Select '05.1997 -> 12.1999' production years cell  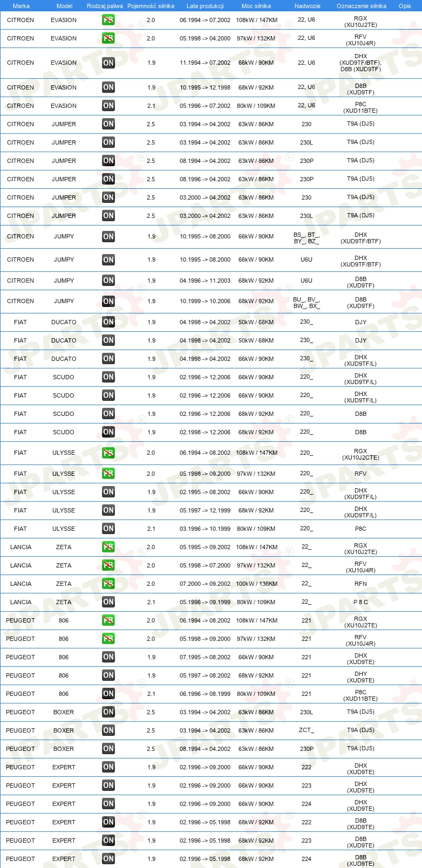tap(205, 510)
